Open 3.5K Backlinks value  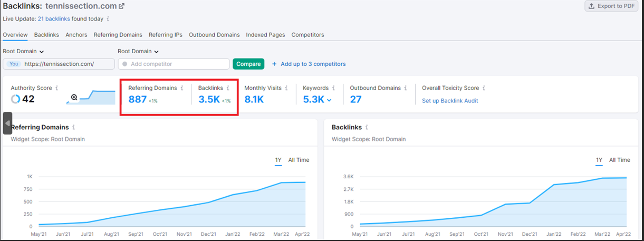(209, 99)
